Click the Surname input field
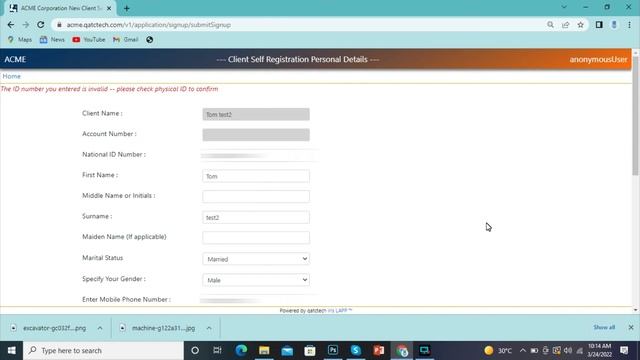640x360 pixels. pyautogui.click(x=256, y=217)
